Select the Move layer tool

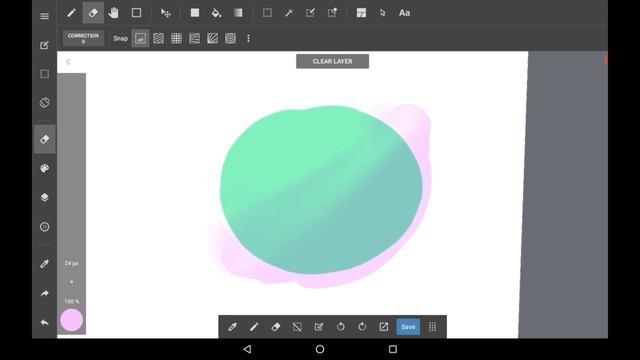pos(165,13)
